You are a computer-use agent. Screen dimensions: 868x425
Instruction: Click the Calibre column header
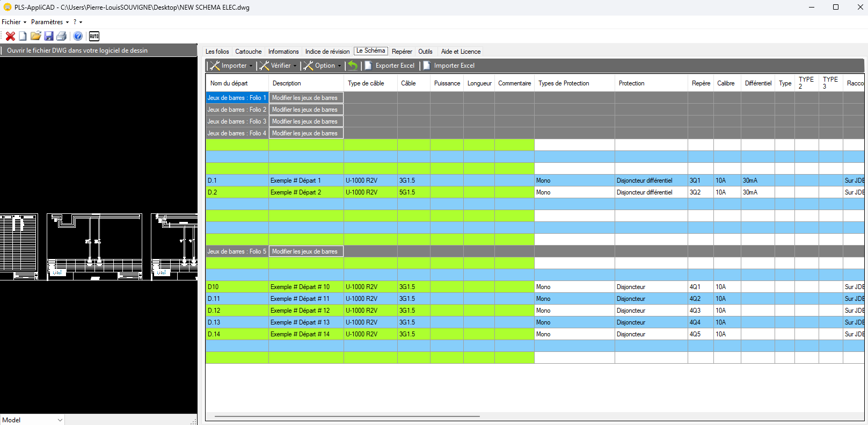pos(727,83)
